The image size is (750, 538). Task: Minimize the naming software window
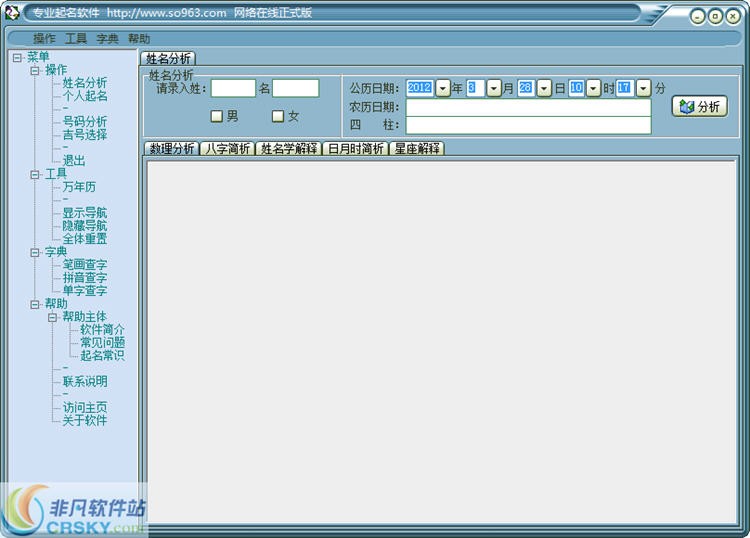coord(697,17)
